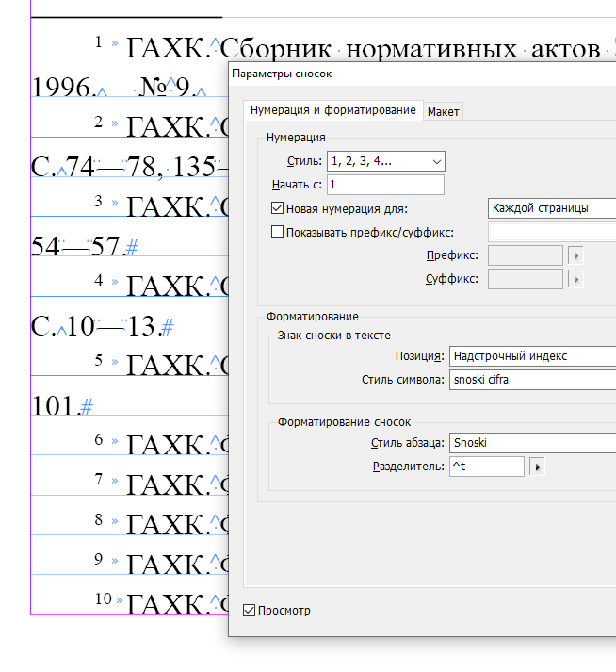Open the Стиль numbering dropdown

pyautogui.click(x=386, y=161)
